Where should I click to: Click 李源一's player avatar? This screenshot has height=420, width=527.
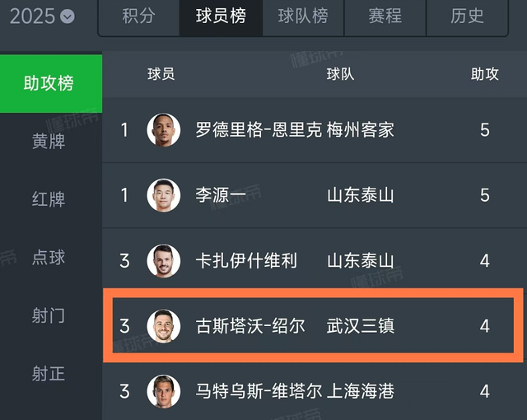(x=164, y=195)
